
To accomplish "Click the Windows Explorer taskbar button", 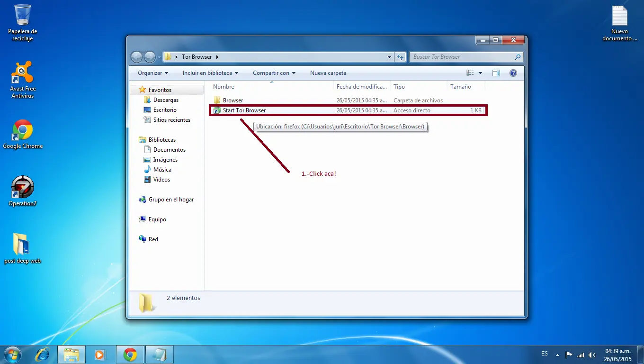I will (72, 355).
